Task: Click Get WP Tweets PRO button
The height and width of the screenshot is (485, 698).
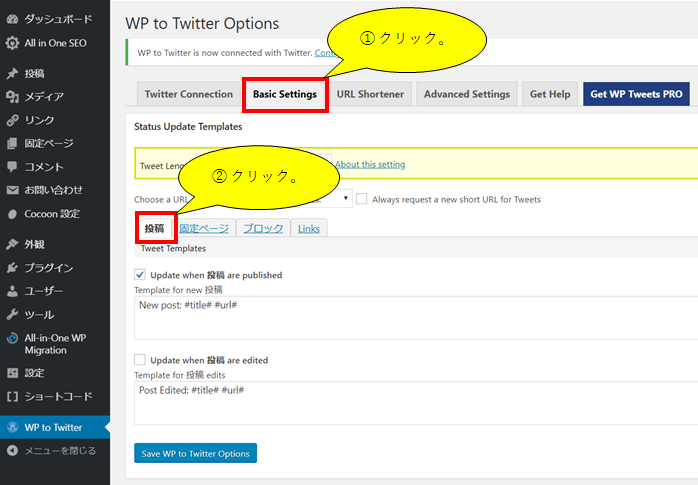Action: point(636,94)
